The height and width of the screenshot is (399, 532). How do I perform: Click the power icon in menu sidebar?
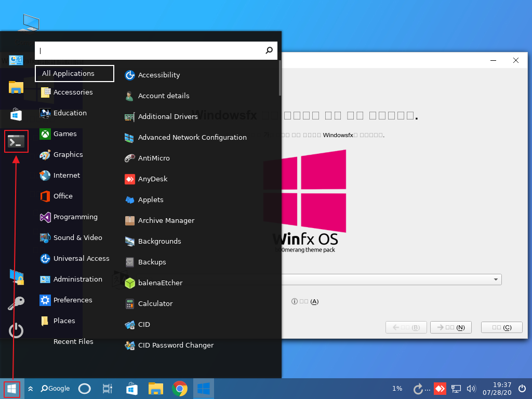16,331
